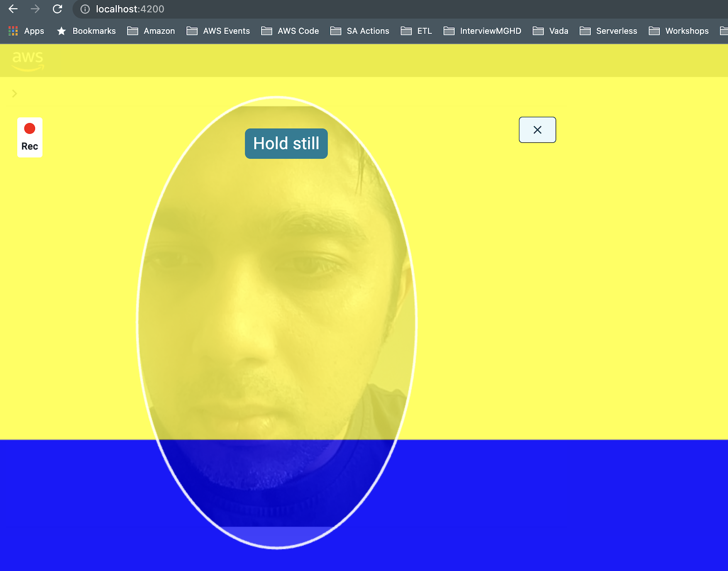The height and width of the screenshot is (571, 728).
Task: Click the browser forward arrow
Action: (x=35, y=9)
